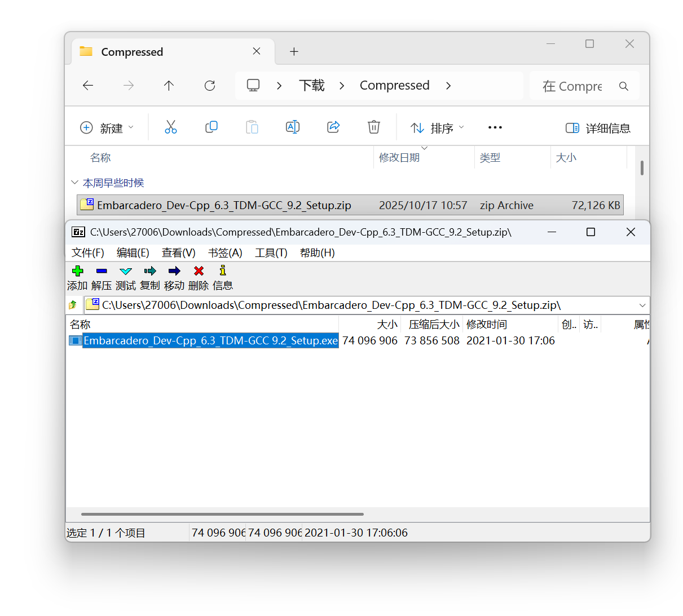683x616 pixels.
Task: Click the Explorer Copy icon
Action: point(211,127)
